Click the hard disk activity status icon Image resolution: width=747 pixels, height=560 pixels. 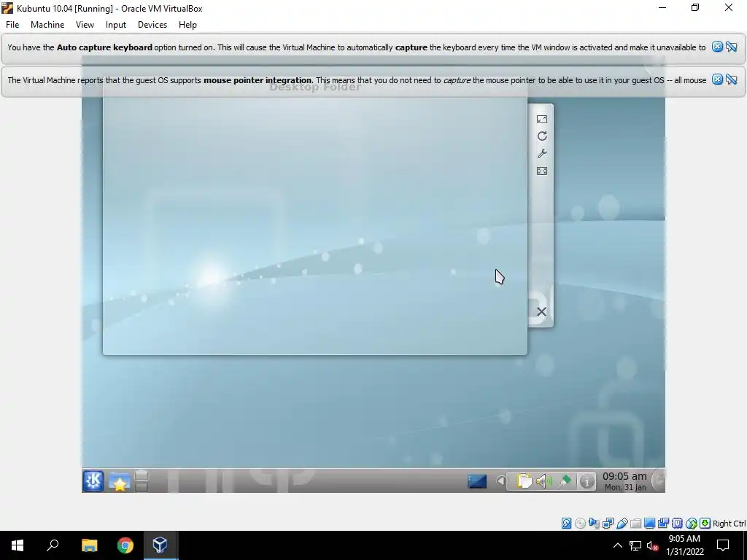[x=566, y=524]
